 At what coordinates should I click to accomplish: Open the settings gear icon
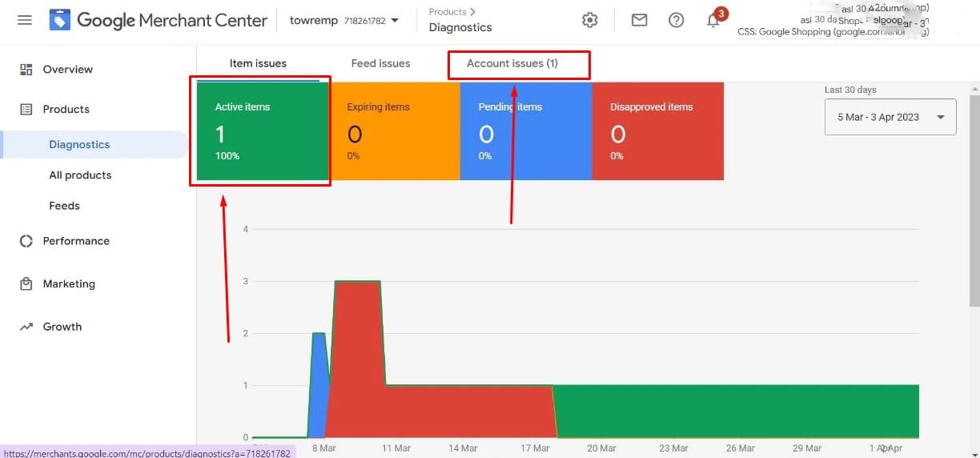pos(590,20)
